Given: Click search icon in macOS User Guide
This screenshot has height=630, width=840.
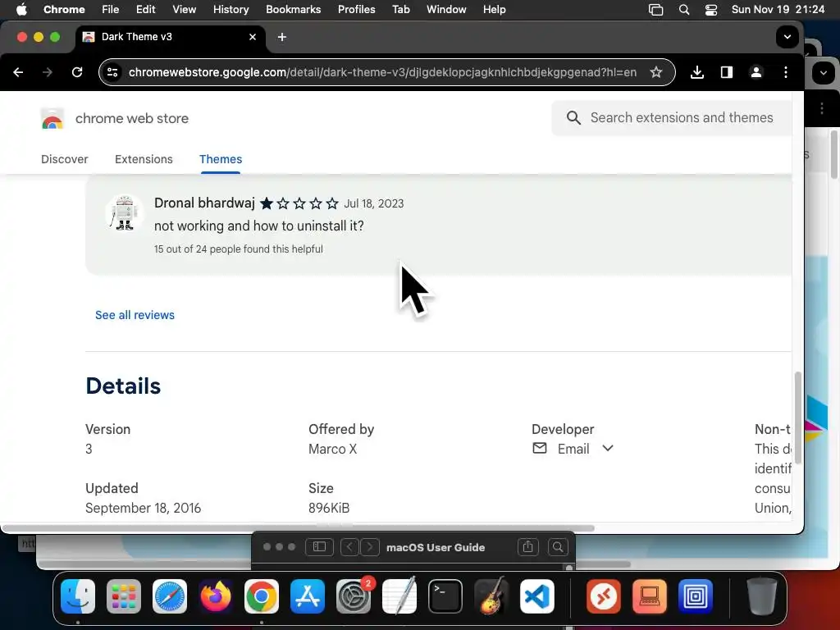Looking at the screenshot, I should (x=558, y=547).
